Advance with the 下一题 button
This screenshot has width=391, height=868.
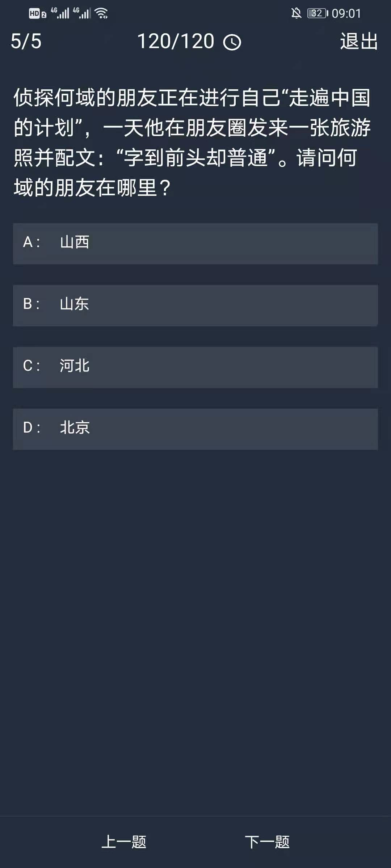pyautogui.click(x=267, y=842)
